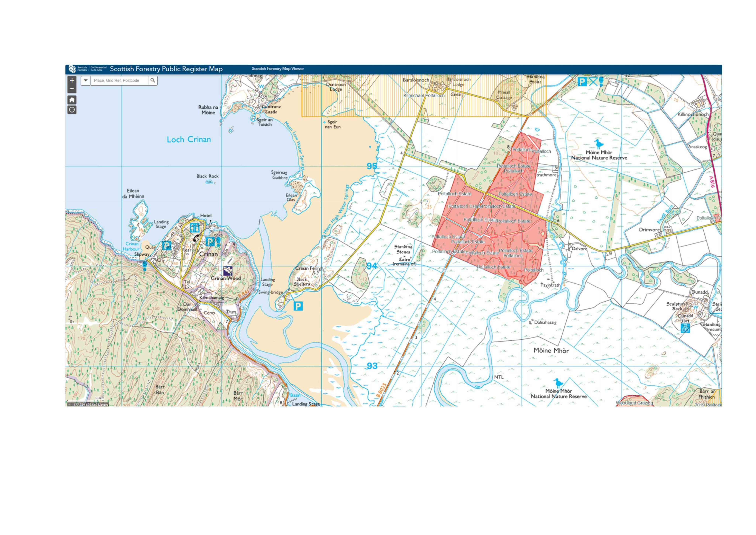Image resolution: width=756 pixels, height=535 pixels.
Task: Click the bird symbol above southern Mòine Mhòr Reserve label
Action: tap(558, 383)
